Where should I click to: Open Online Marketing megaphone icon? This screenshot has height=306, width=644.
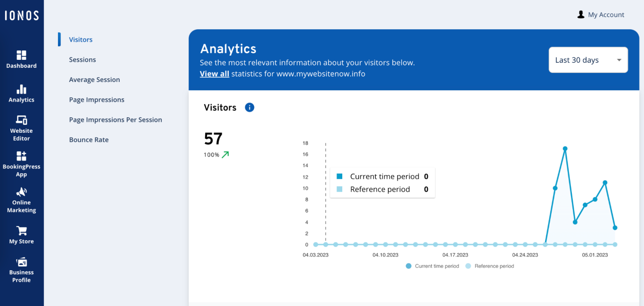22,192
